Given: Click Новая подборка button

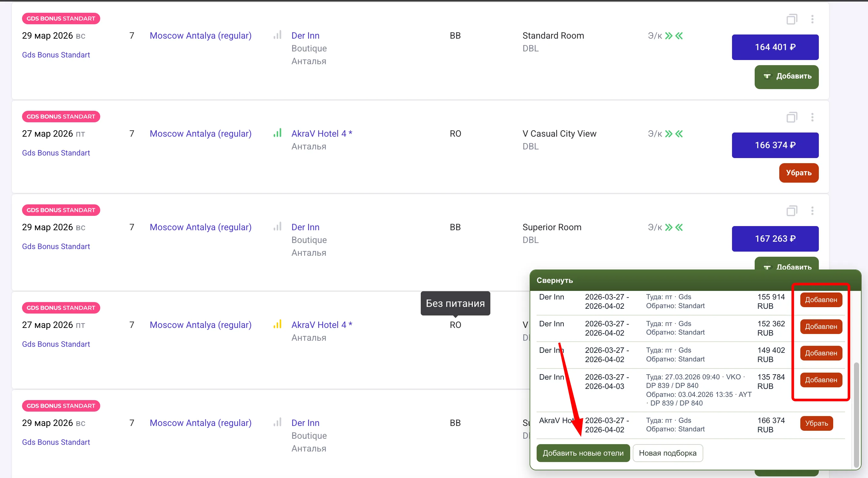Looking at the screenshot, I should coord(668,453).
